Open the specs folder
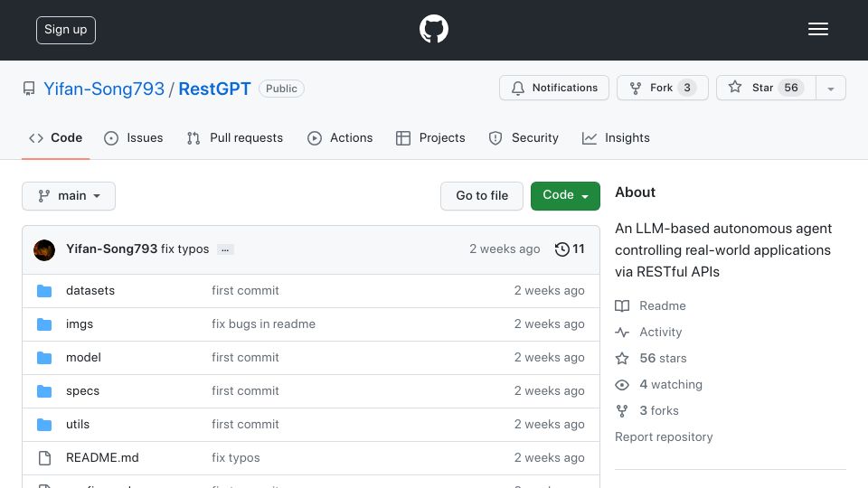 (x=82, y=391)
